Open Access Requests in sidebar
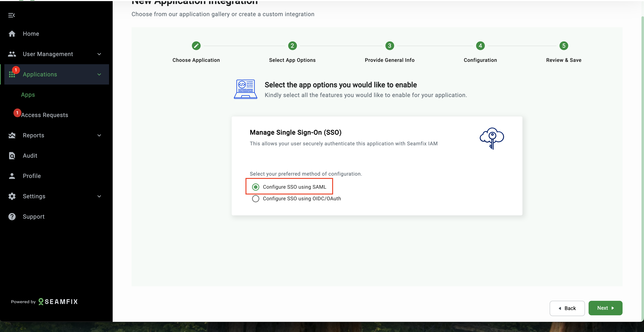The width and height of the screenshot is (644, 332). point(45,115)
